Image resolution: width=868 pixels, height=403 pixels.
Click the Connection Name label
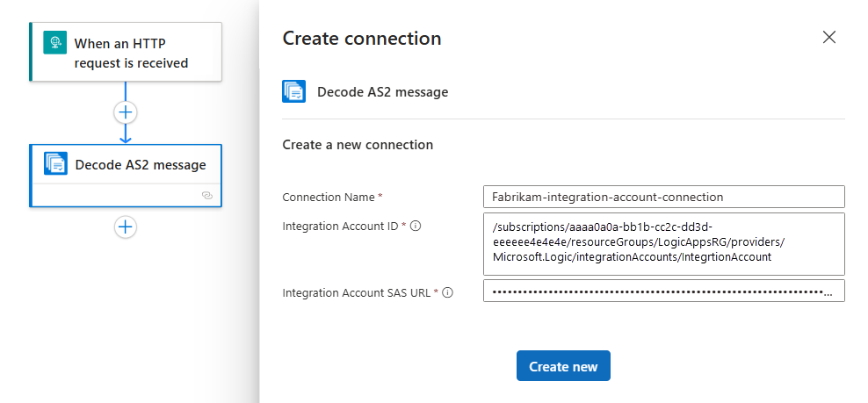(x=329, y=197)
